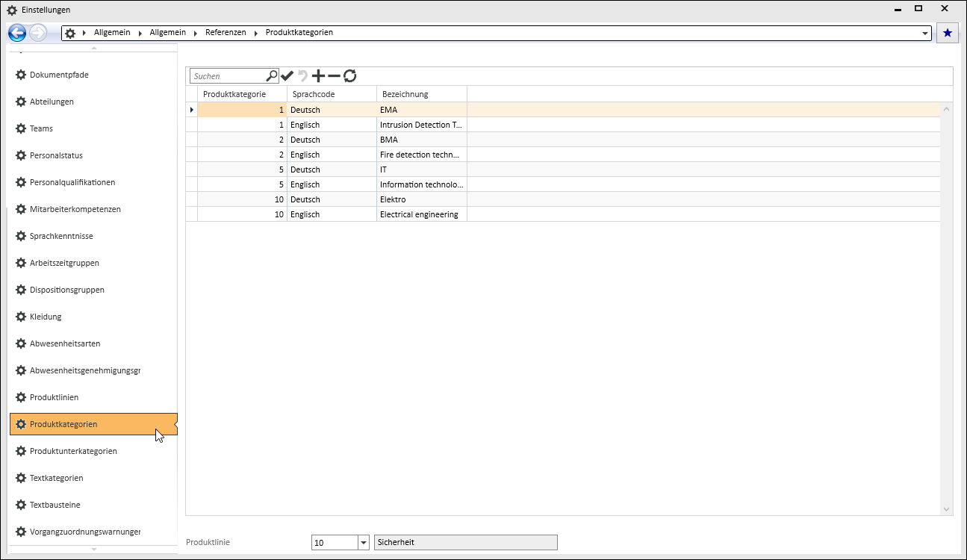The width and height of the screenshot is (967, 560).
Task: Click the gear icon beside Teams
Action: click(x=21, y=128)
